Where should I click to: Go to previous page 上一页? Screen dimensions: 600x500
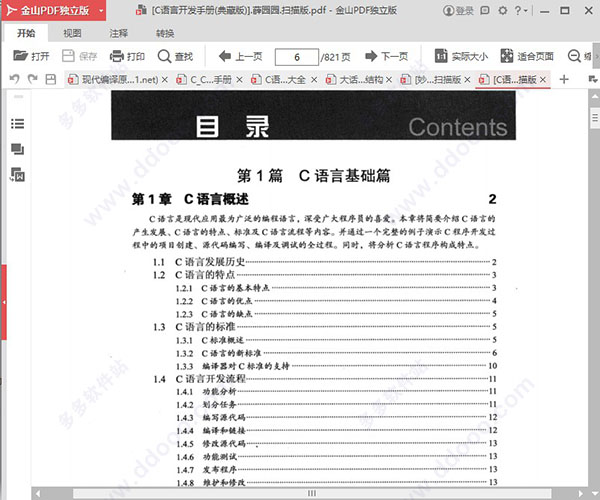(240, 57)
